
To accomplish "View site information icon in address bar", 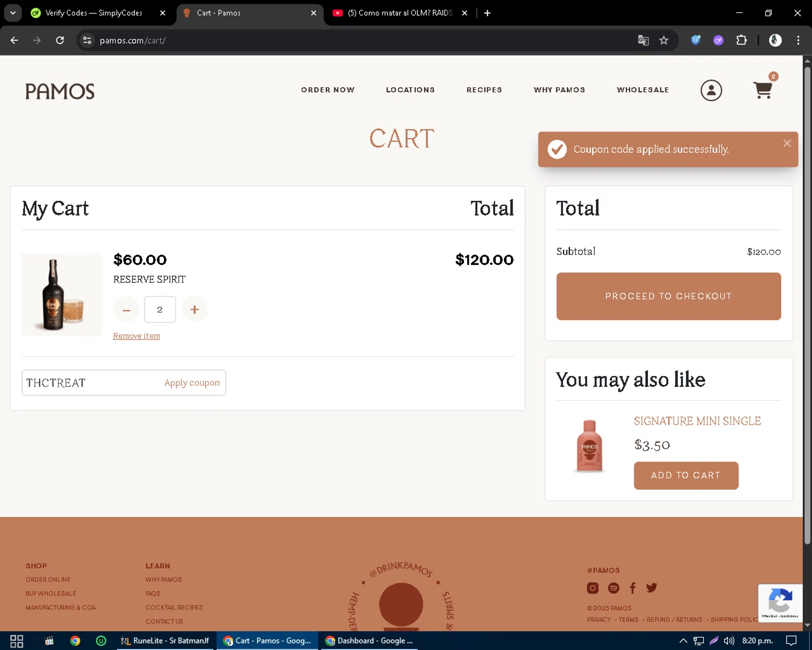I will point(87,40).
